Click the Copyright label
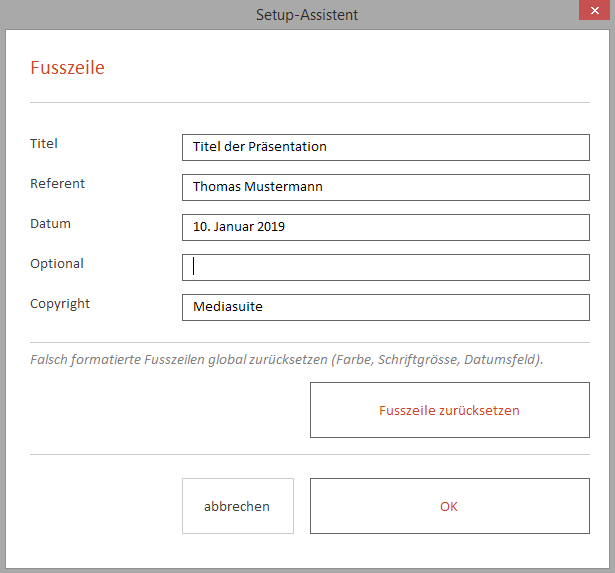 coord(60,304)
